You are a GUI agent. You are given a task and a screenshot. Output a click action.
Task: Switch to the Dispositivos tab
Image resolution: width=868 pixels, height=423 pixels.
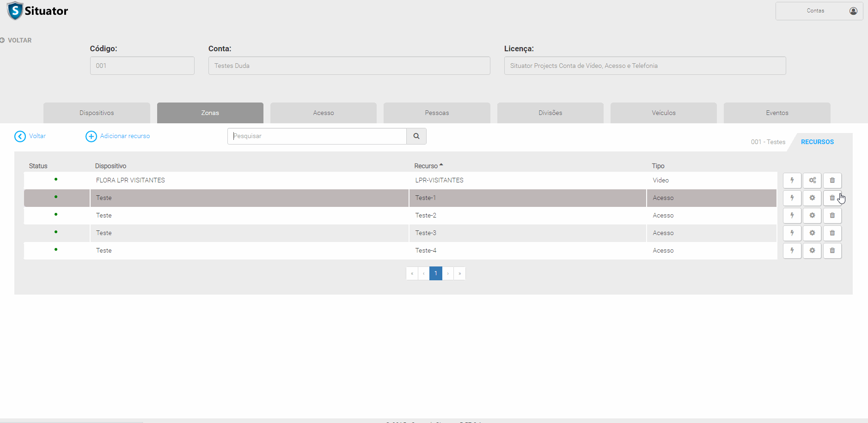(97, 113)
